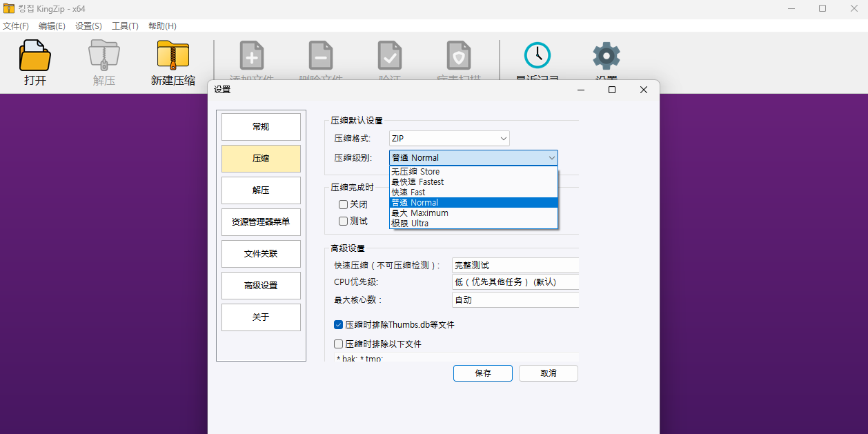The height and width of the screenshot is (434, 868).
Task: Open the 工具(T) menu
Action: tap(125, 26)
